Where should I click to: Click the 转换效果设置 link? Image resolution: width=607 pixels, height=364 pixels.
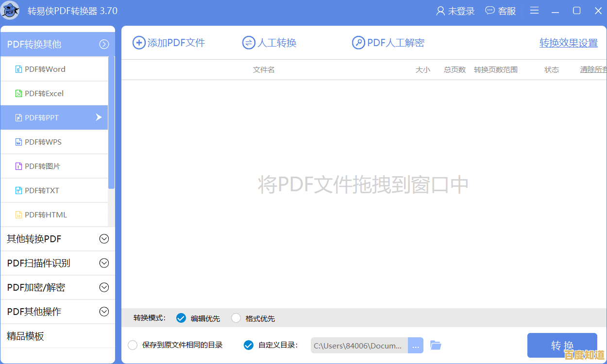[x=568, y=43]
